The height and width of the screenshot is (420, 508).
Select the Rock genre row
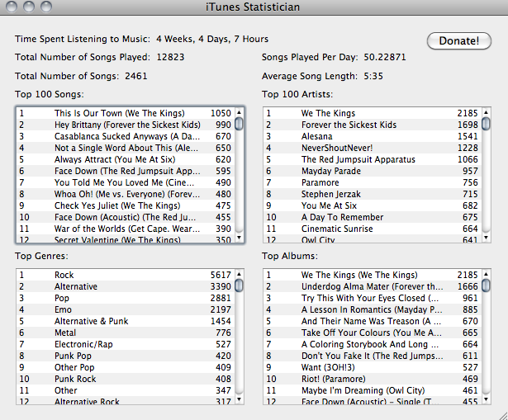click(126, 275)
